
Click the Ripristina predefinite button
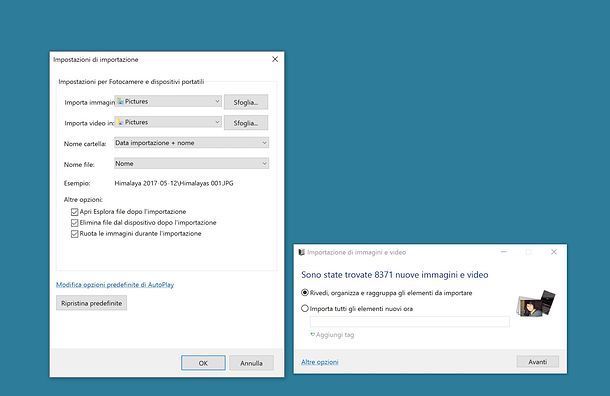[91, 303]
